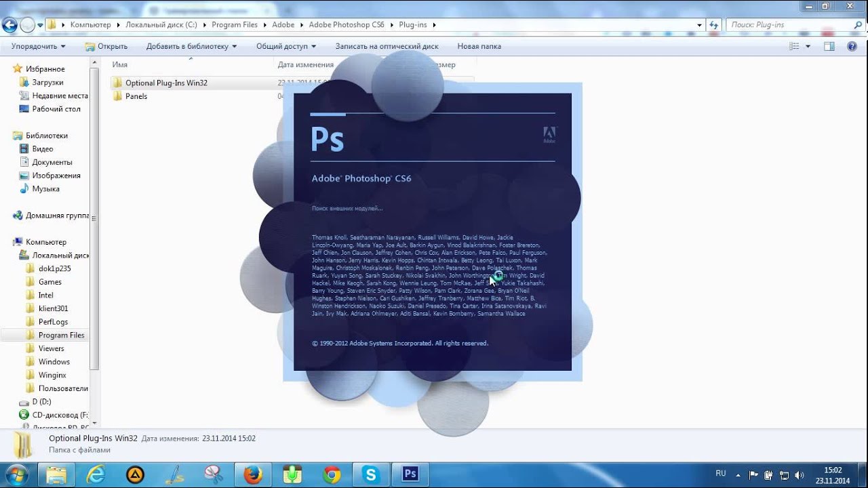Open Skype from the taskbar
This screenshot has width=868, height=488.
pos(371,474)
